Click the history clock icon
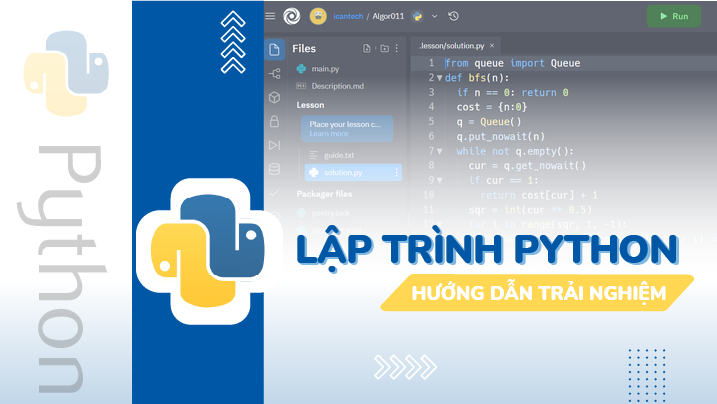 coord(454,16)
